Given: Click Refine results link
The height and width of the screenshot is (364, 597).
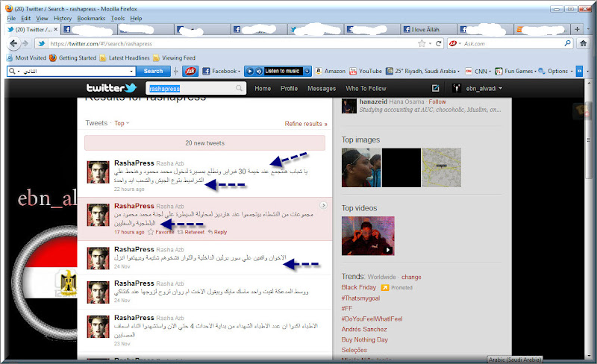Looking at the screenshot, I should point(306,123).
